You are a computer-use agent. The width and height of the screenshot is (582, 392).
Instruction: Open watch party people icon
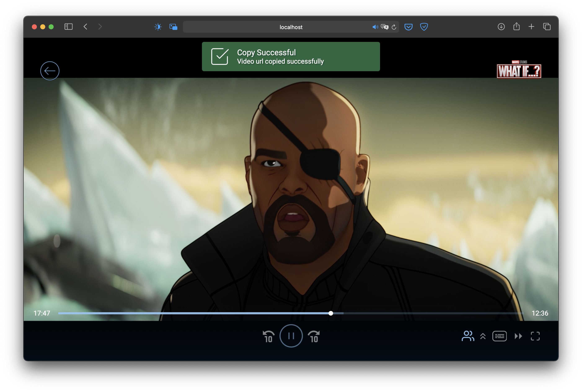(467, 336)
